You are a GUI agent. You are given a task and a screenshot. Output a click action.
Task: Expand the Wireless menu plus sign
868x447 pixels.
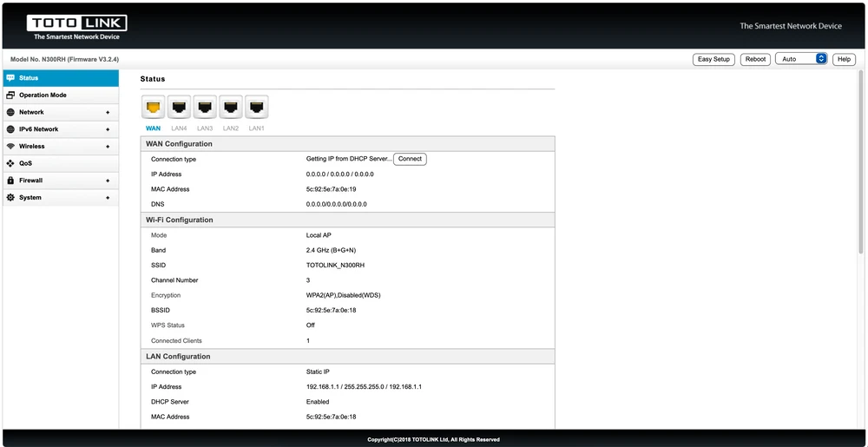[108, 147]
